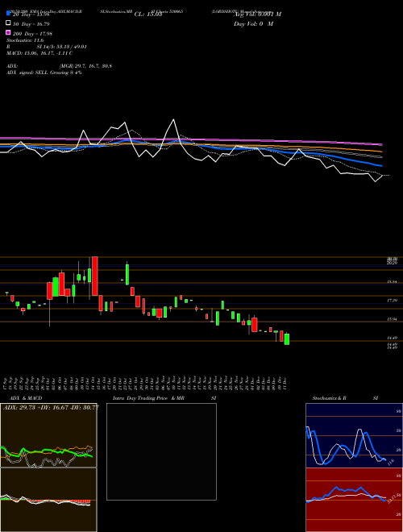Open the ADX line chart panel
Viewport: 403px width, 532px height.
48,435
